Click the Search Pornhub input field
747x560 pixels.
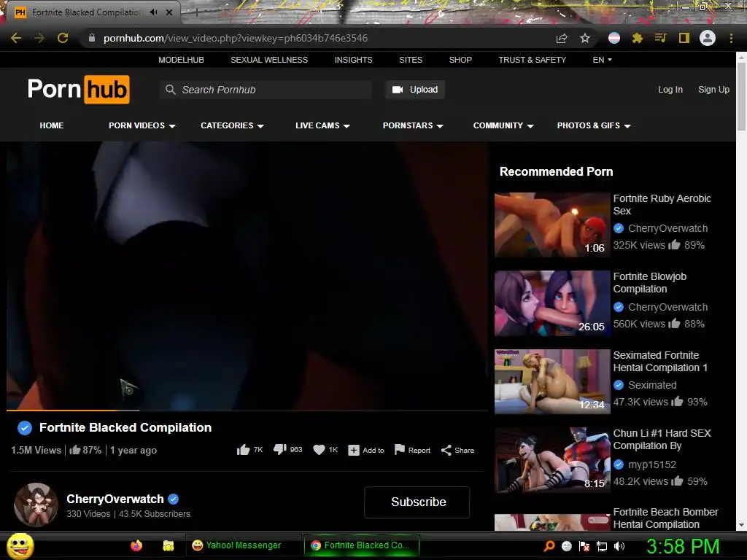[x=266, y=90]
